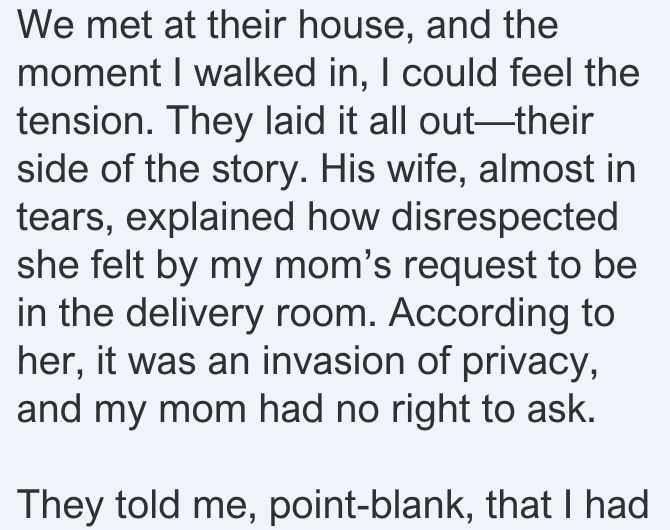Screen dimensions: 670x530
Task: Click the word 'tears' at line start
Action: pyautogui.click(x=65, y=218)
